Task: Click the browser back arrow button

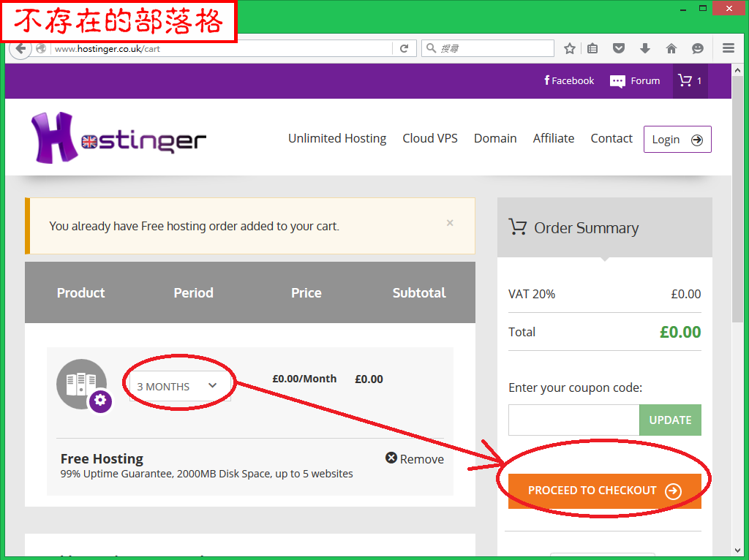Action: point(20,49)
